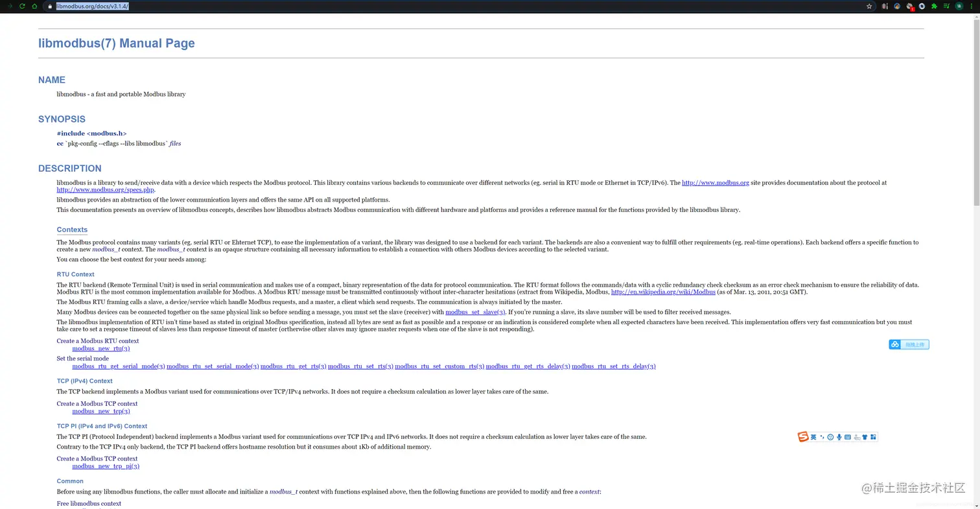
Task: Click 'Create a Modbus RTU context' text
Action: point(98,341)
